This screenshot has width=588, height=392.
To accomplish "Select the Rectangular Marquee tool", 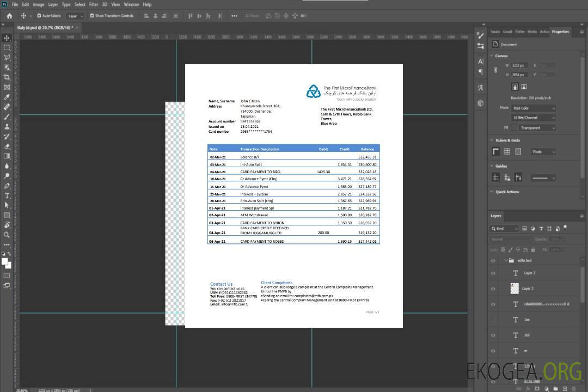I will point(7,48).
